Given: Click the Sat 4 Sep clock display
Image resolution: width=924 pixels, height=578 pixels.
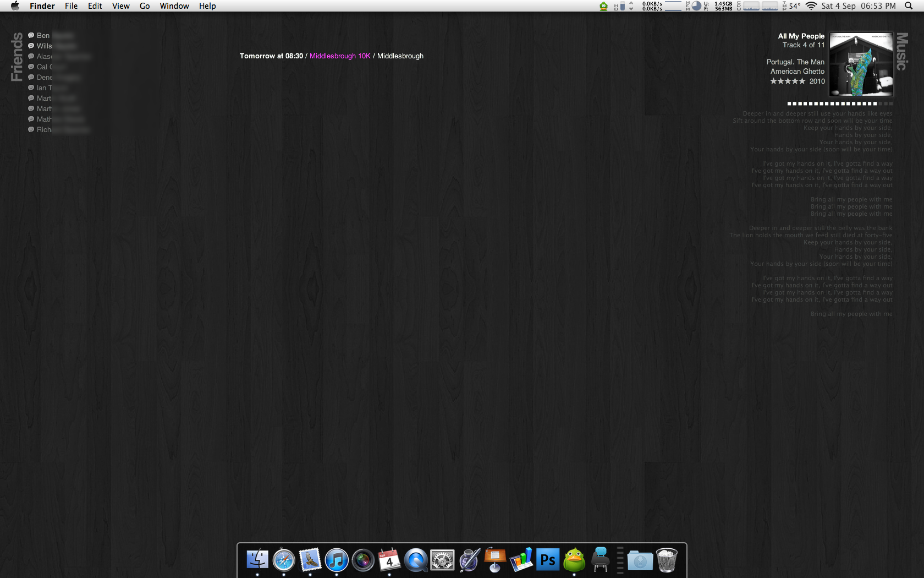Looking at the screenshot, I should coord(859,6).
